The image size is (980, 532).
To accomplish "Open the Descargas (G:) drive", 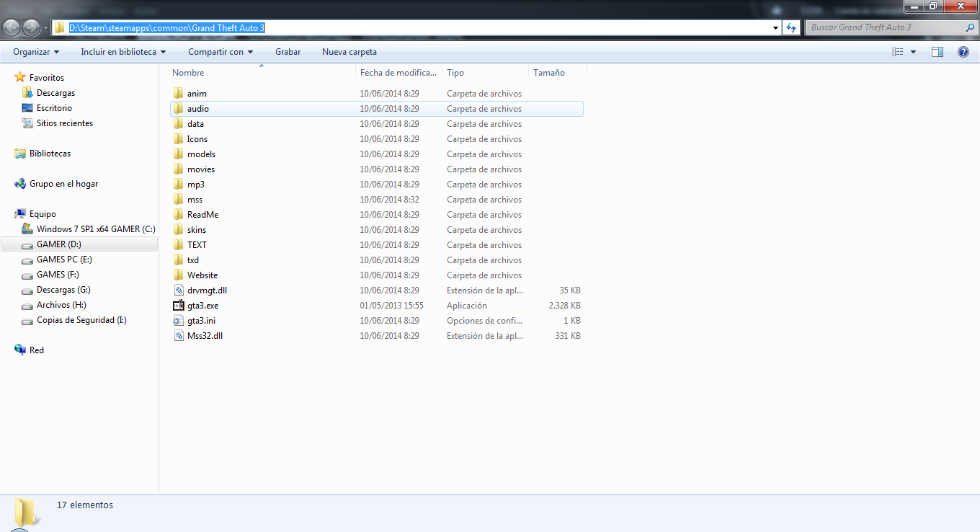I will click(63, 290).
